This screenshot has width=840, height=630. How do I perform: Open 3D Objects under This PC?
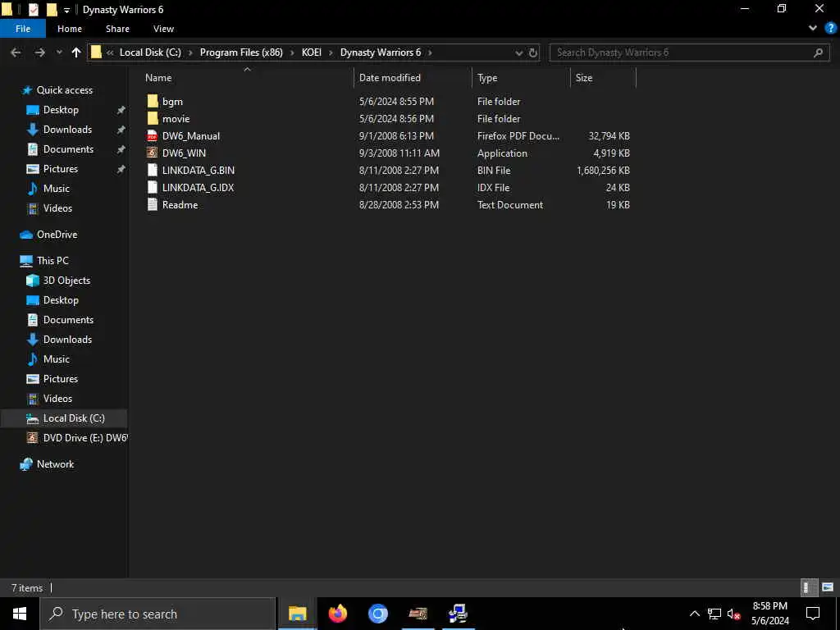[x=66, y=281]
